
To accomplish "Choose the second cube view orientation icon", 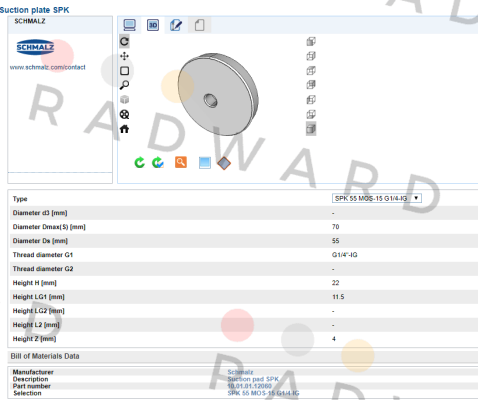I will tap(311, 56).
